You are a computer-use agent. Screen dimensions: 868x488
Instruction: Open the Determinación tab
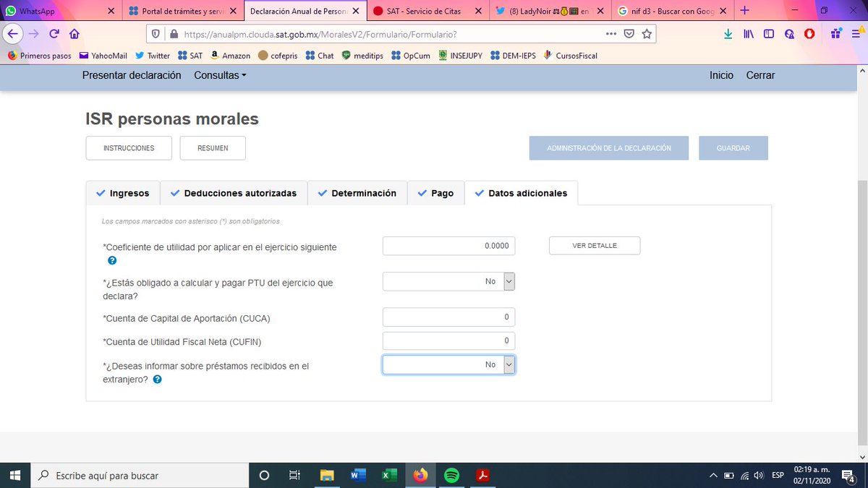(357, 193)
